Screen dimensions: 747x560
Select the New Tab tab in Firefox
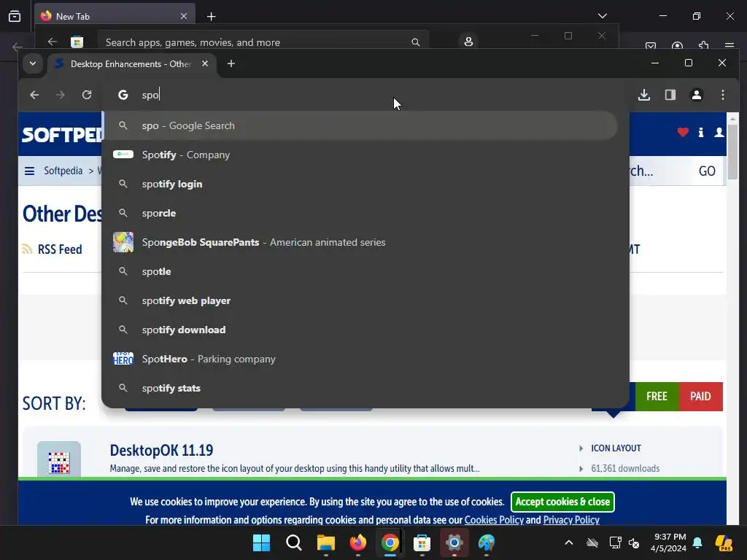pyautogui.click(x=115, y=16)
